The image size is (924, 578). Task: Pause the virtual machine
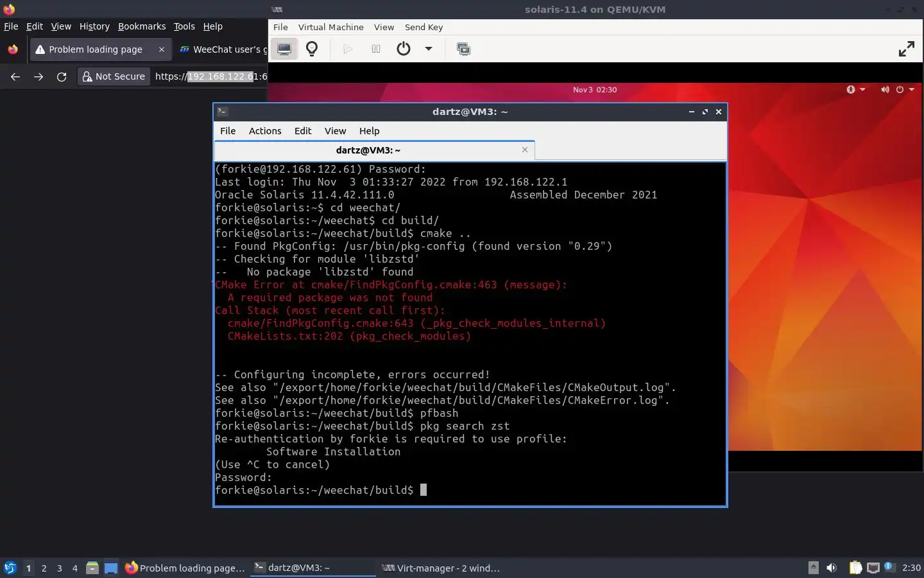[x=376, y=49]
